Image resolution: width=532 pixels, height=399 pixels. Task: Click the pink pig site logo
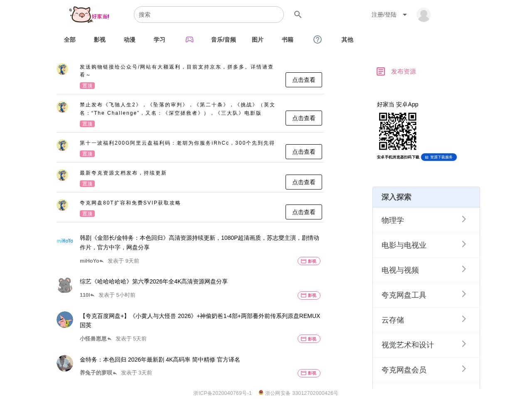pos(89,15)
